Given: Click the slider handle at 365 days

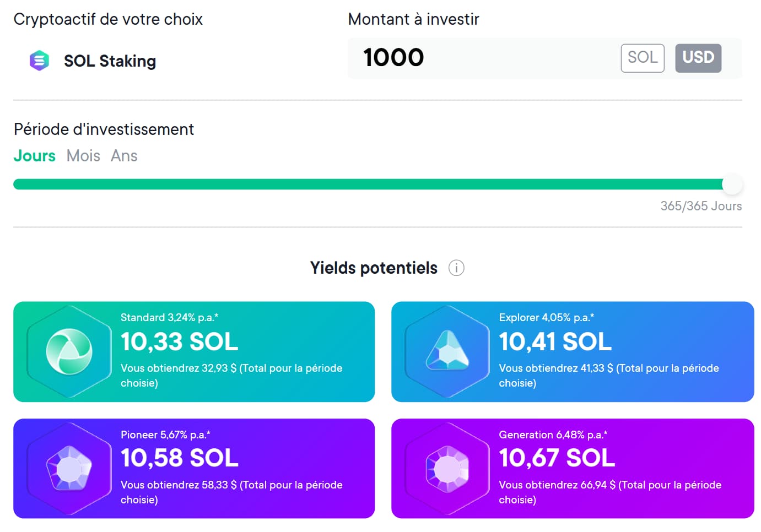Looking at the screenshot, I should point(733,184).
